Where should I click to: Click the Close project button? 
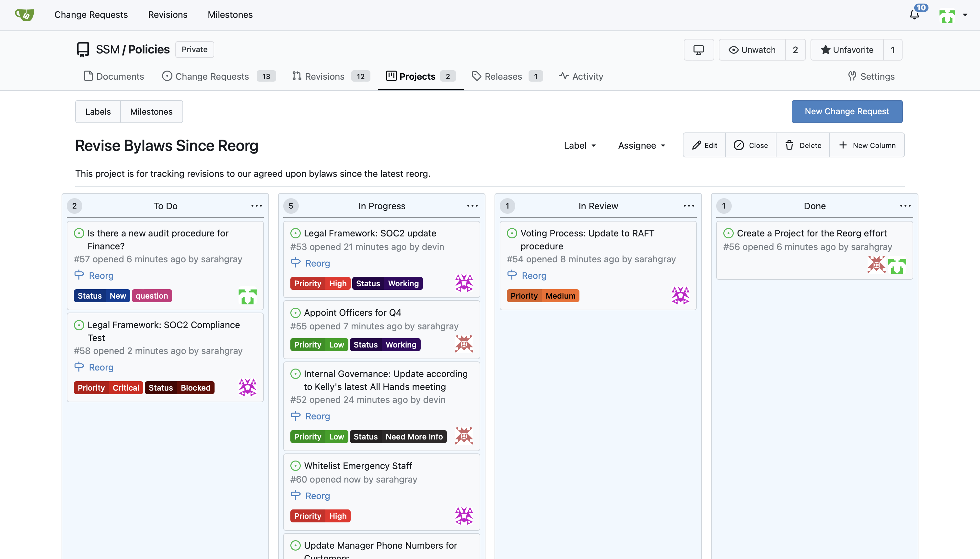(751, 145)
